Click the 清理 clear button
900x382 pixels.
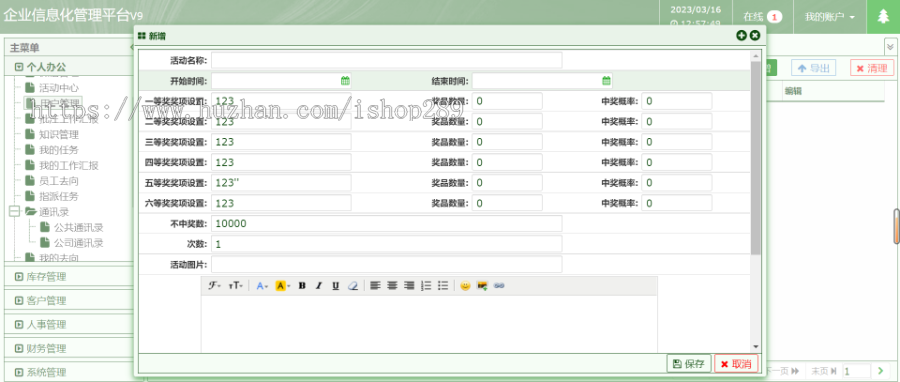pos(872,68)
